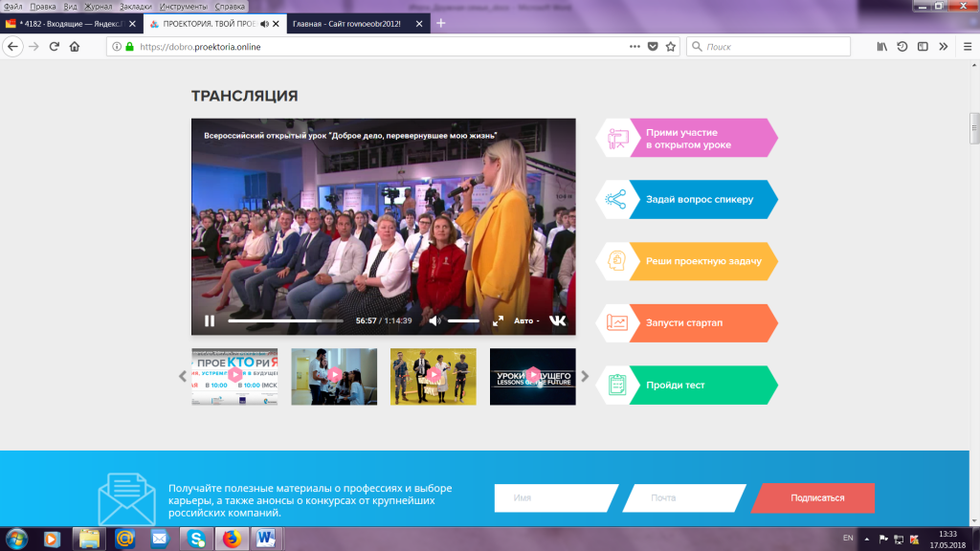The image size is (980, 551).
Task: Show next video thumbnails with right arrow
Action: [585, 376]
